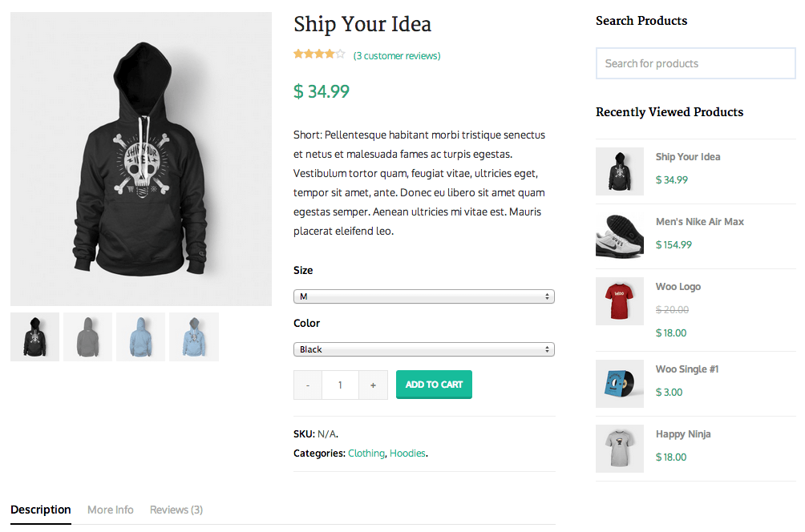Increase quantity with the plus button
The height and width of the screenshot is (532, 805).
click(x=374, y=385)
